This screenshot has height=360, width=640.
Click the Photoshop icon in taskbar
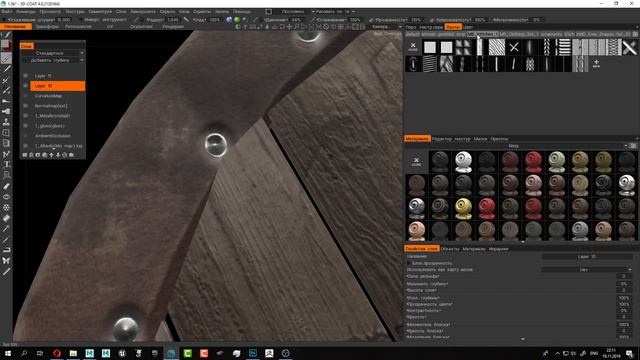pos(253,353)
